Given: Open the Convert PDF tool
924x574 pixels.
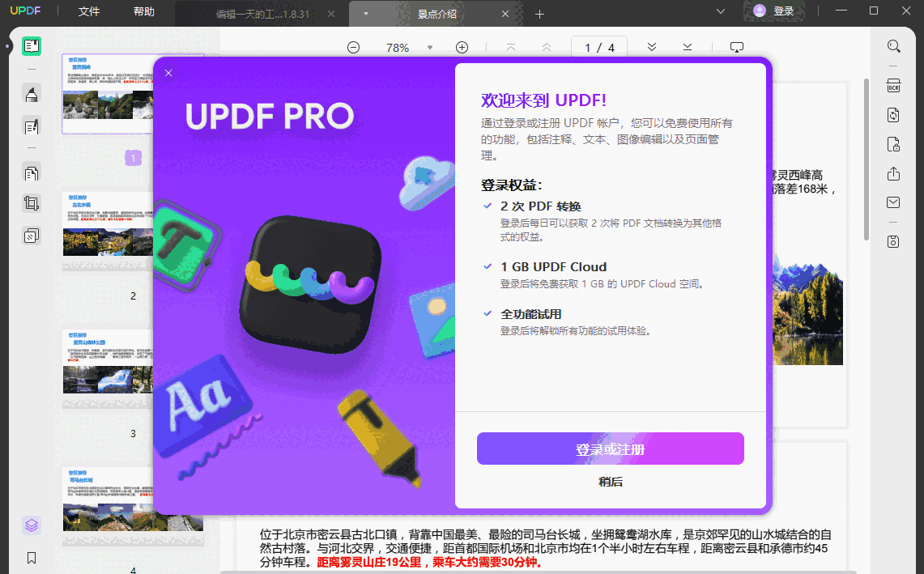Looking at the screenshot, I should 893,115.
